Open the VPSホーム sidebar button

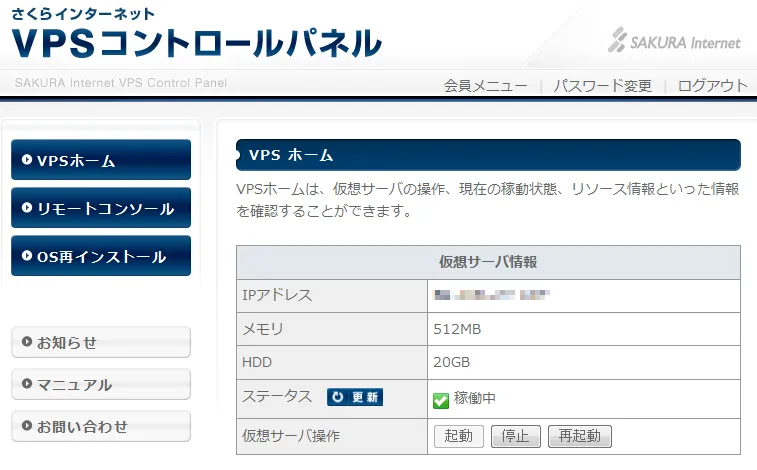click(101, 160)
